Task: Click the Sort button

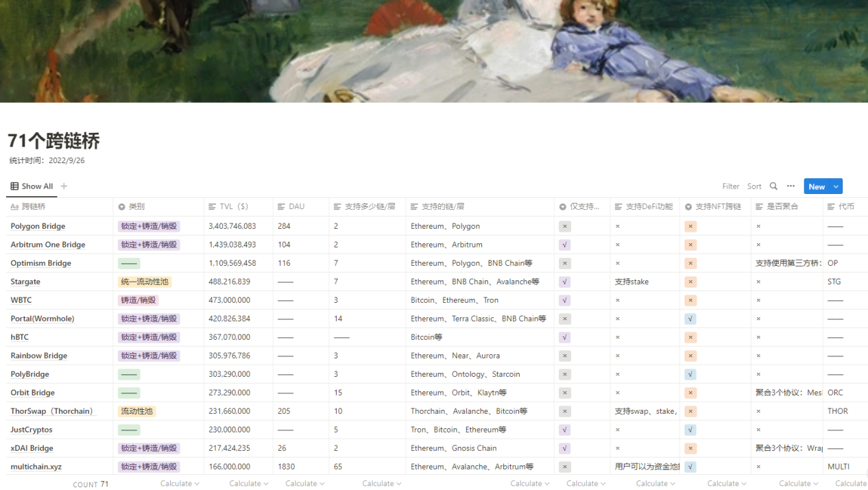Action: (754, 186)
